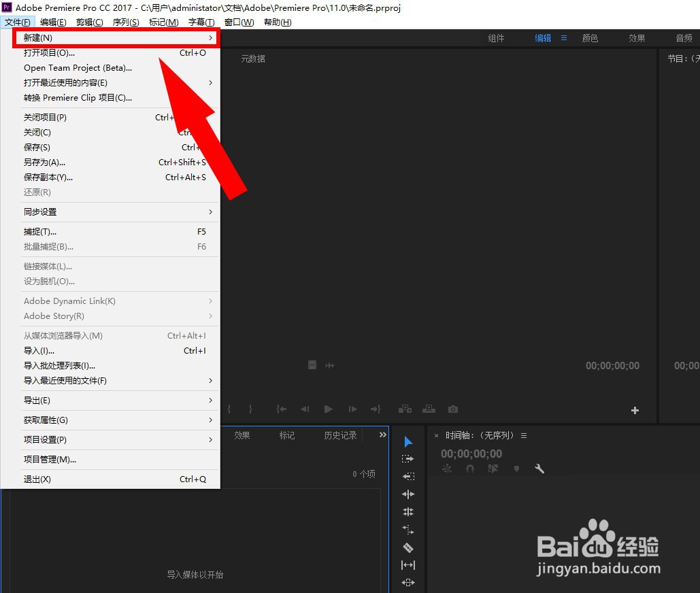Click the Add Marker icon in timeline
This screenshot has height=593, width=700.
[516, 469]
